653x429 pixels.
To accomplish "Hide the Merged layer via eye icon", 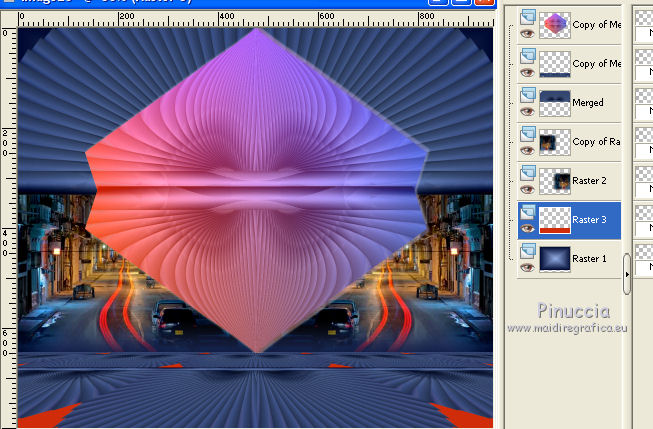I will [528, 112].
